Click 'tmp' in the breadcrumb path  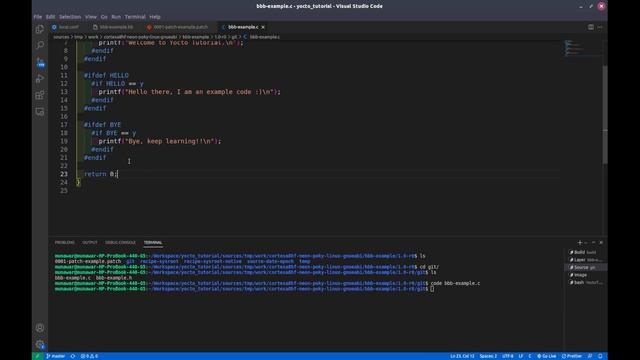coord(78,37)
